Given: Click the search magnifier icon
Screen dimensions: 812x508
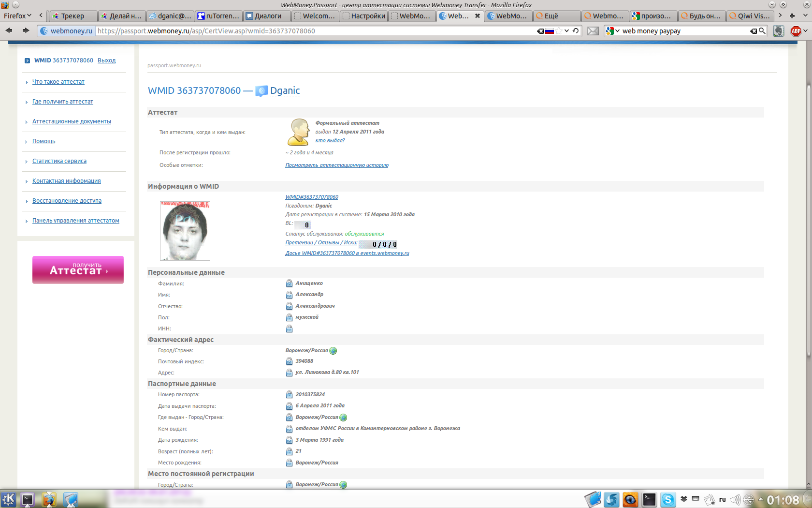Looking at the screenshot, I should (x=762, y=30).
